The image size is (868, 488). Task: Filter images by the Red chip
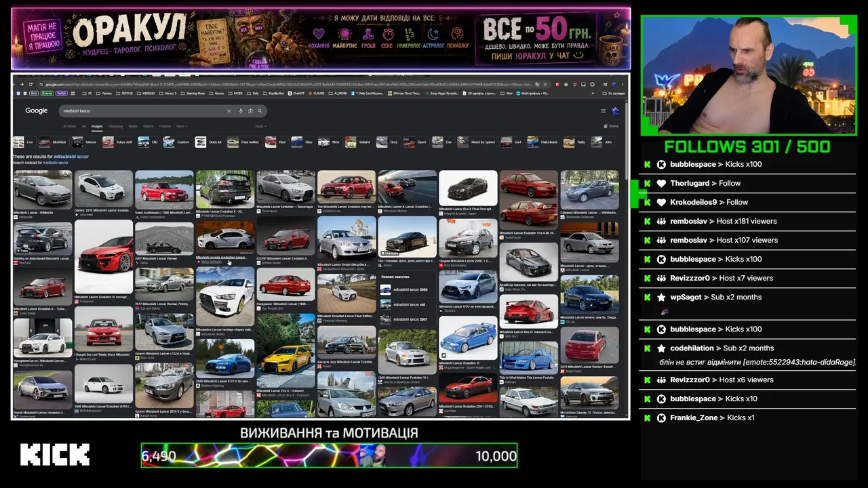tap(276, 142)
